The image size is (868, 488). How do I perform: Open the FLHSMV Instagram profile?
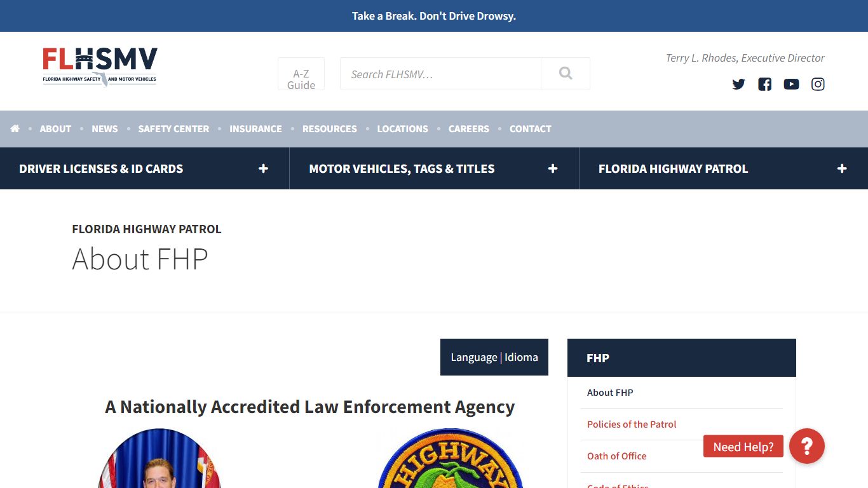818,84
